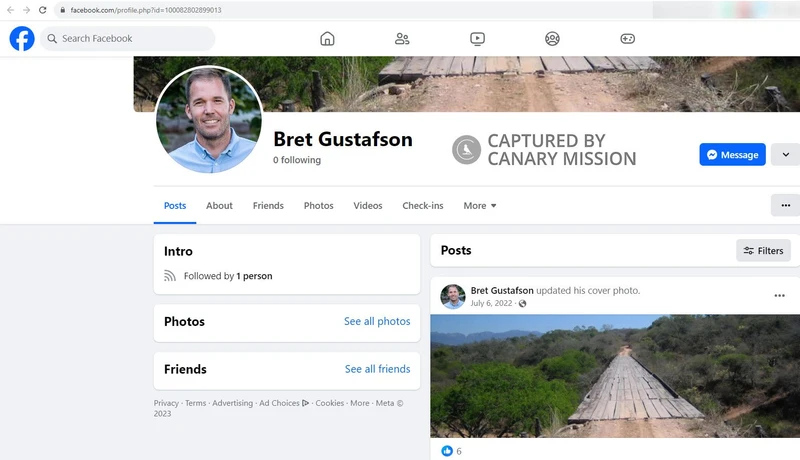800x460 pixels.
Task: Click the blue Message button
Action: click(x=732, y=155)
